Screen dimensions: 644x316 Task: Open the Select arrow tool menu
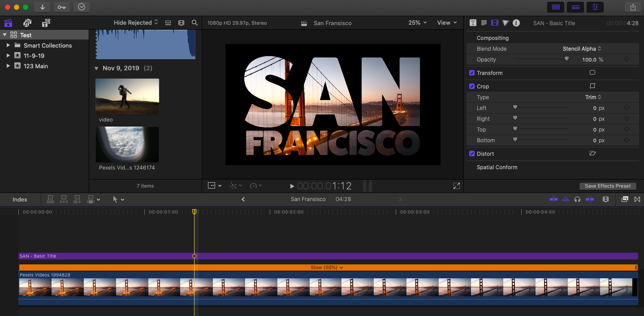[x=118, y=199]
